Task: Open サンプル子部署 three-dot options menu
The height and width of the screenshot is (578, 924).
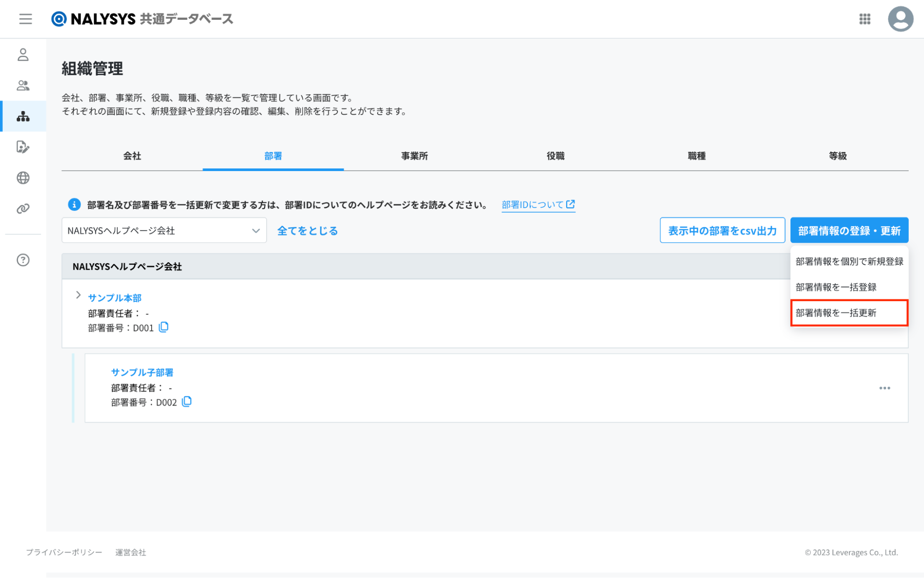Action: (884, 388)
